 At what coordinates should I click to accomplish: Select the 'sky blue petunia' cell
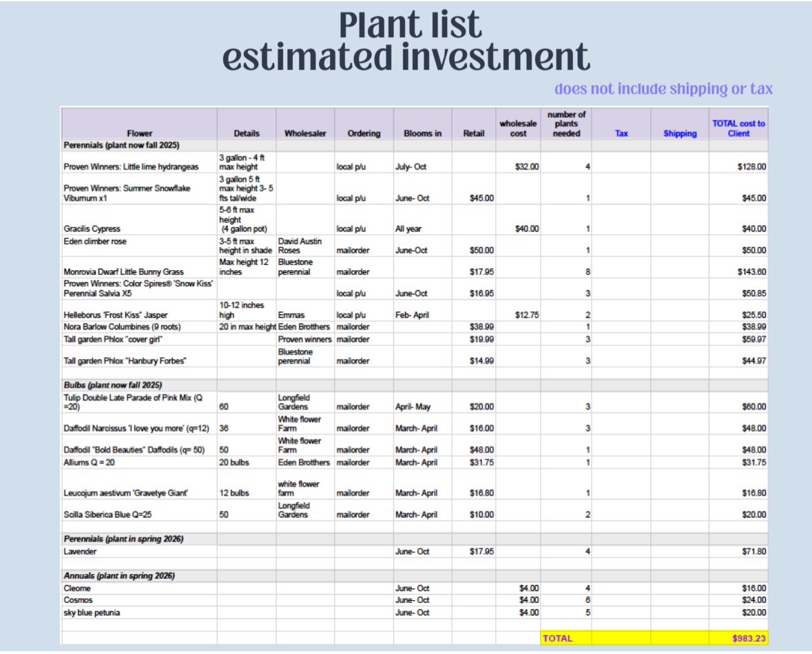pos(139,613)
